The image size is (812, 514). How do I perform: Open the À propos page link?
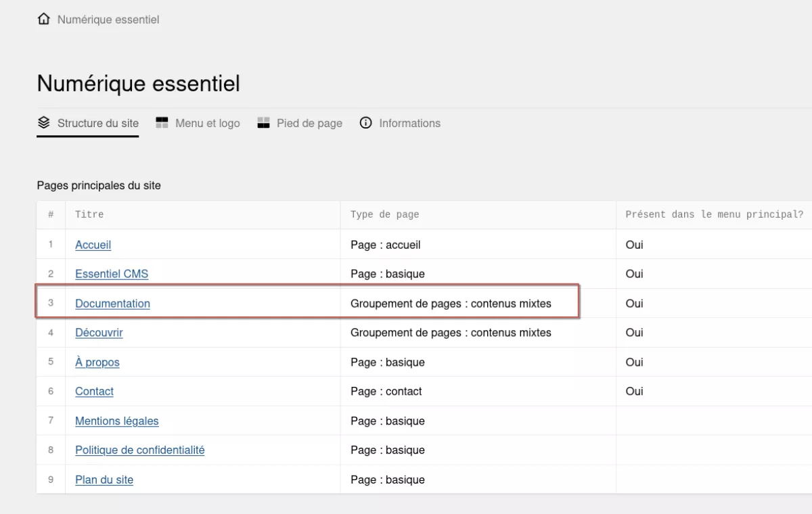coord(97,363)
